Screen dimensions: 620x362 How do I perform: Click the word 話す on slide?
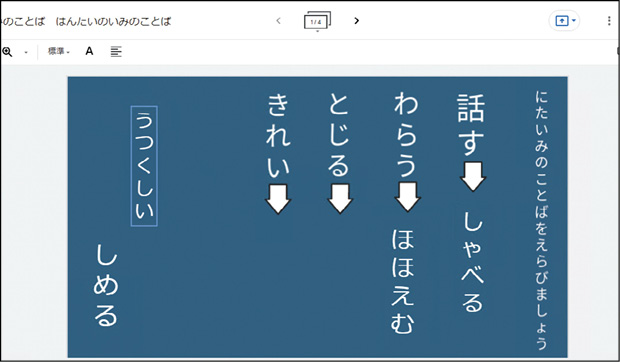pos(471,124)
